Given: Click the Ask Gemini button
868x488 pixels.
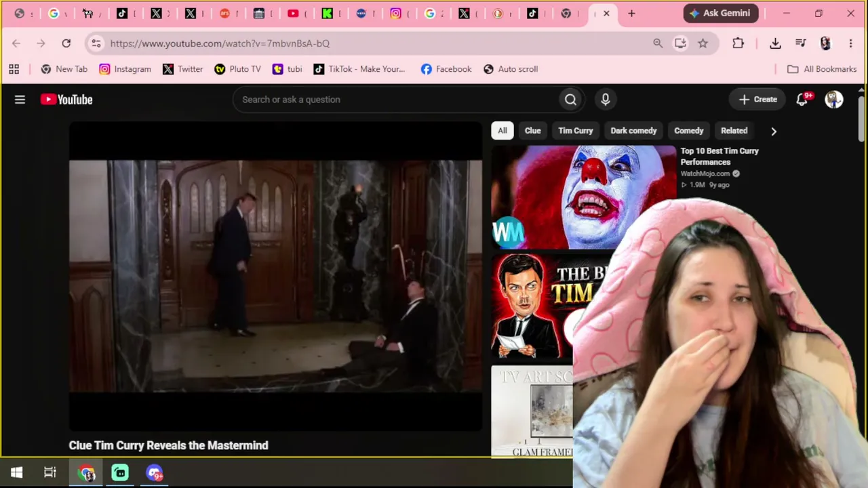Looking at the screenshot, I should pyautogui.click(x=721, y=14).
